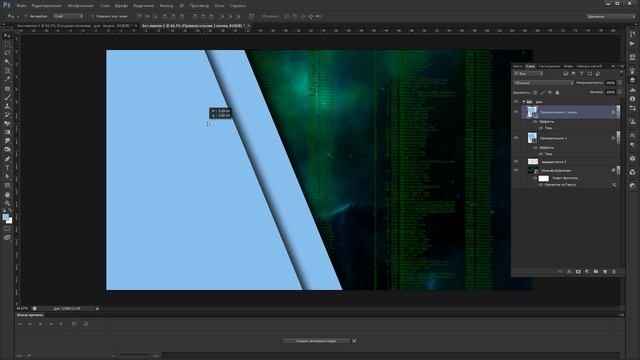Toggle Смарт-фильтры visibility eye
The height and width of the screenshot is (360, 640).
[x=535, y=178]
